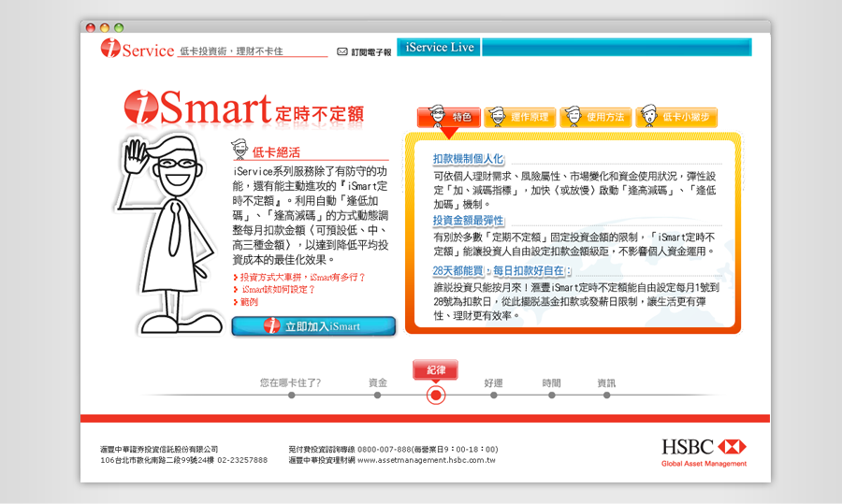
Task: Click company name 滙豐中華證券投資信託股份有限公司
Action: coord(159,449)
